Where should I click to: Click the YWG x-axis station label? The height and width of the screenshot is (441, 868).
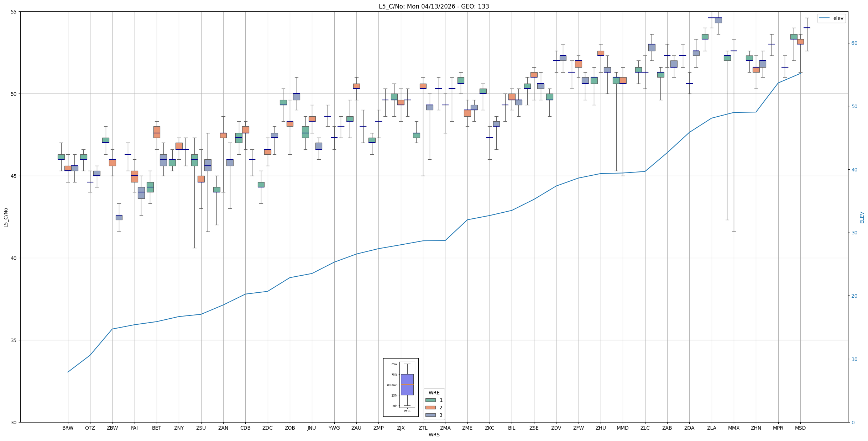334,428
